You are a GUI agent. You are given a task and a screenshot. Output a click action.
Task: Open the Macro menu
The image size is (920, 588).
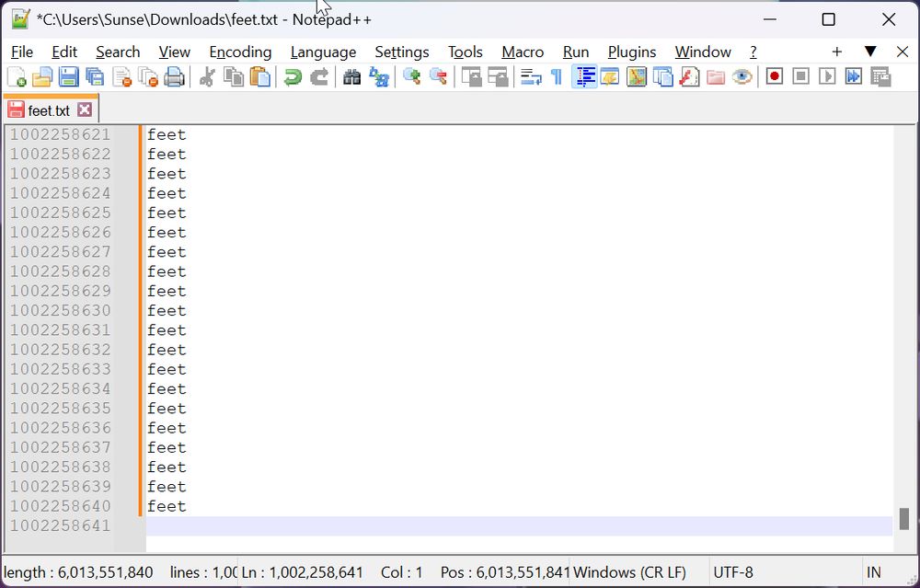tap(523, 52)
